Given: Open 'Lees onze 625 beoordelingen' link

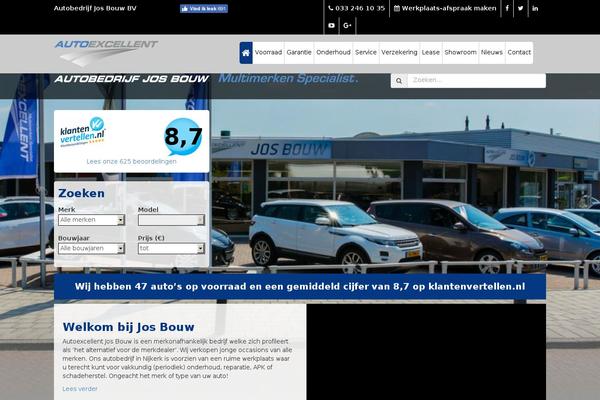Looking at the screenshot, I should [132, 161].
